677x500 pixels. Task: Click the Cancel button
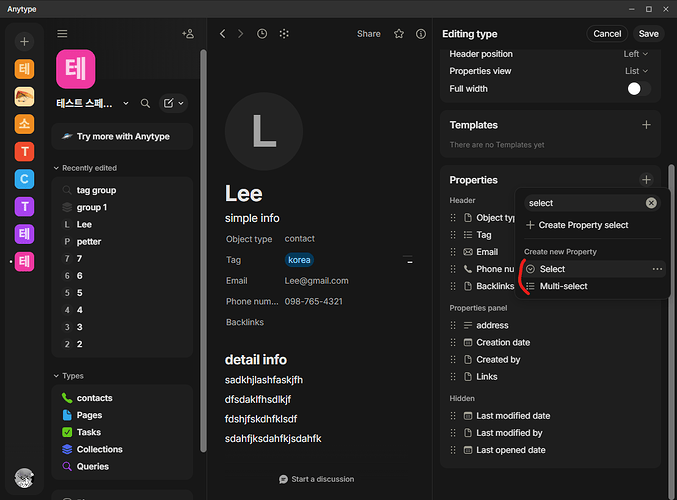(x=607, y=34)
